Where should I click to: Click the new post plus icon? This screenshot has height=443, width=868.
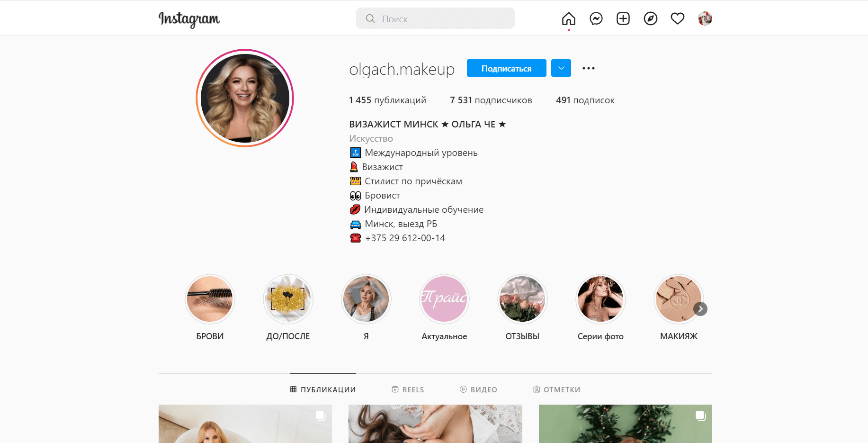coord(623,18)
